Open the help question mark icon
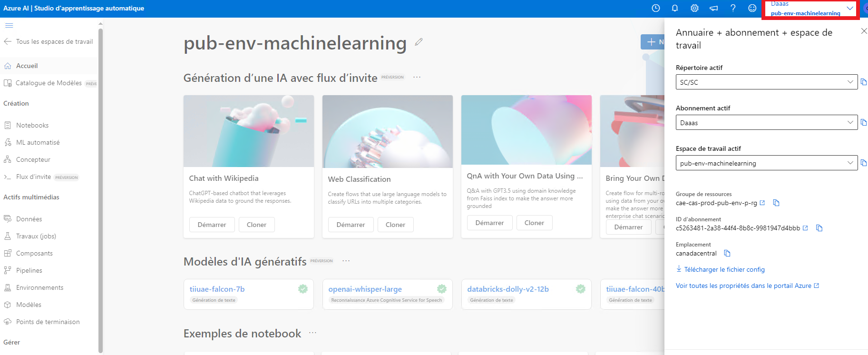Viewport: 868px width, 355px height. point(733,8)
